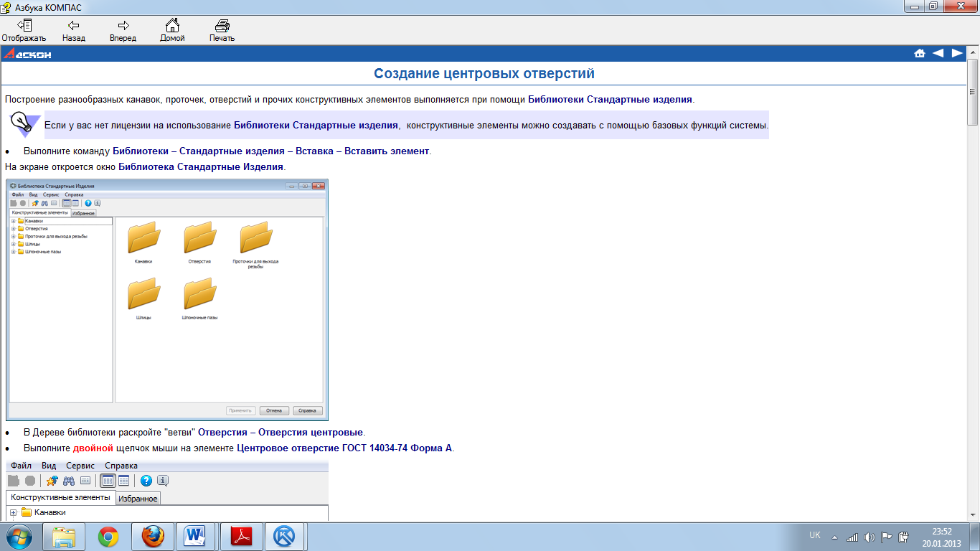Click the Отображать toolbar icon

[24, 25]
